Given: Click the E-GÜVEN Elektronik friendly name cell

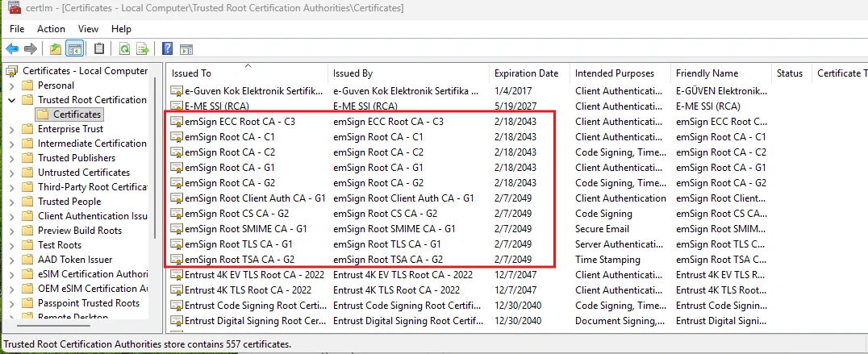Looking at the screenshot, I should 721,90.
